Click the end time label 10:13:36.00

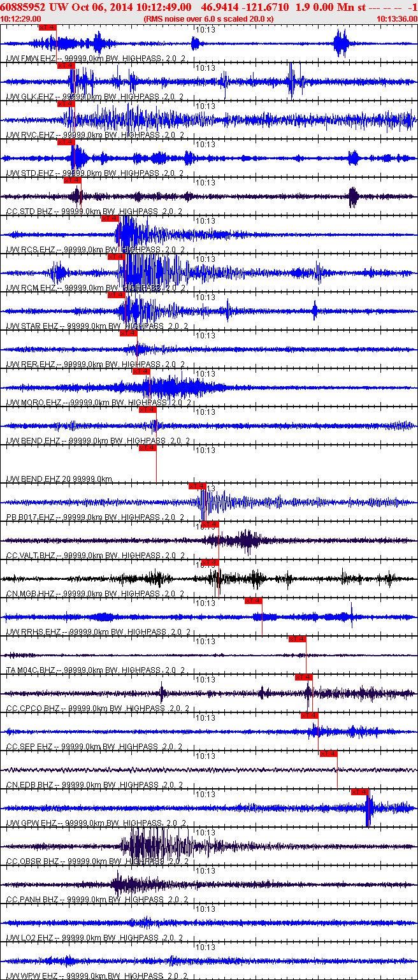pyautogui.click(x=397, y=19)
